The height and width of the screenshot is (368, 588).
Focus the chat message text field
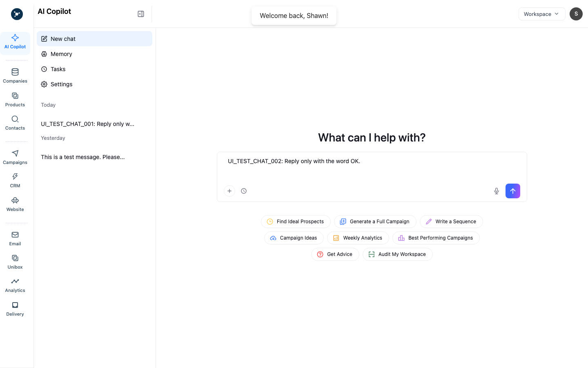372,167
